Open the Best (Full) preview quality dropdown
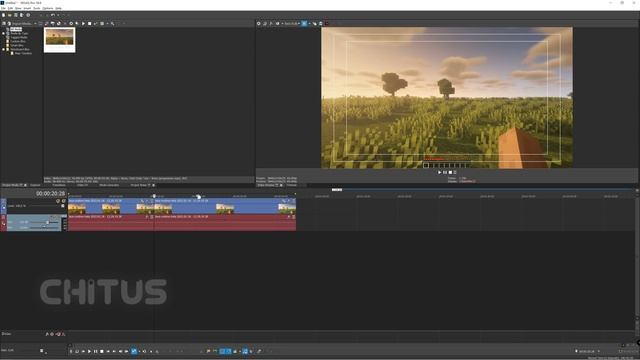The width and height of the screenshot is (640, 360). (292, 24)
